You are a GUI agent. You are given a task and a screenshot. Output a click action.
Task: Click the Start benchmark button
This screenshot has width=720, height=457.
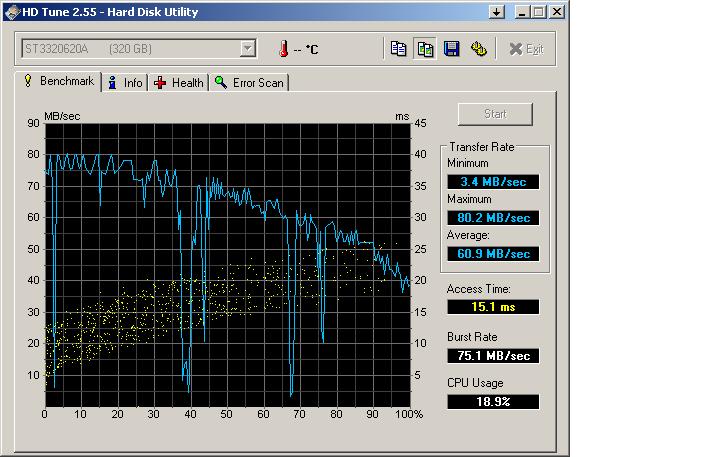[495, 114]
